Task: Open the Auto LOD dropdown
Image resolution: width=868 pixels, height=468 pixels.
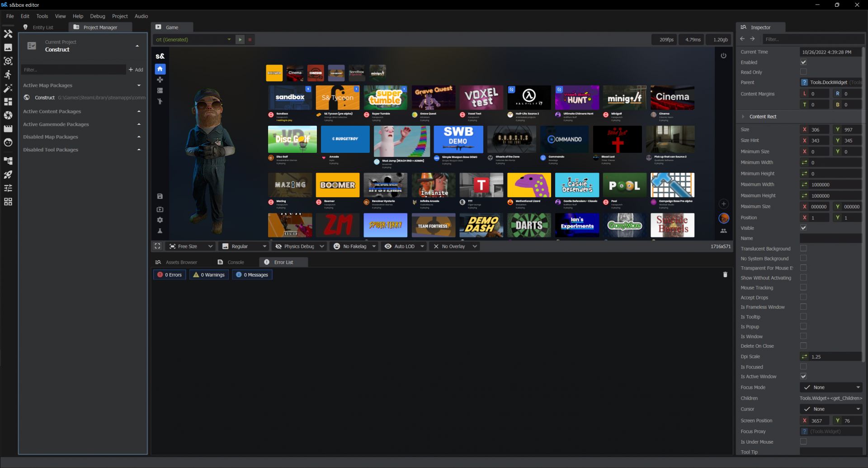Action: click(404, 246)
